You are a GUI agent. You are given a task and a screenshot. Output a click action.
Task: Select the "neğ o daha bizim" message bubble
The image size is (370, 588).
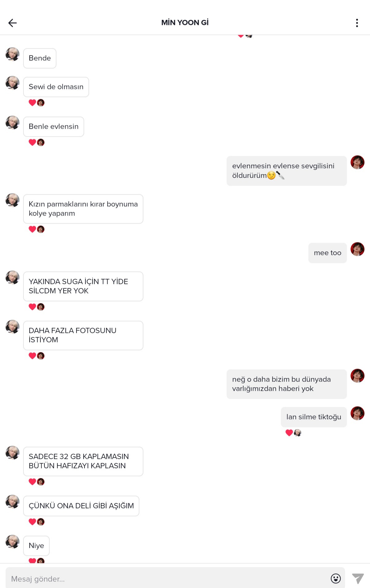pyautogui.click(x=287, y=384)
